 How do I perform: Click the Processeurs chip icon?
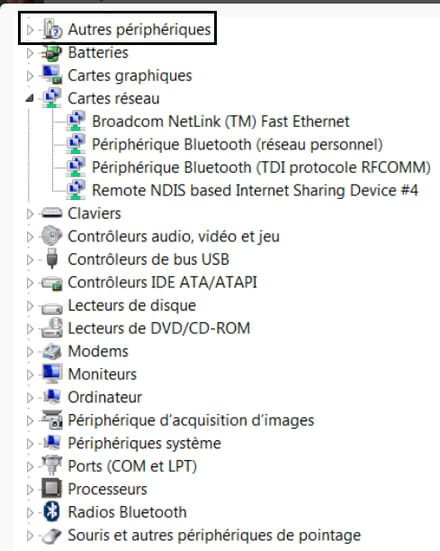(x=52, y=489)
